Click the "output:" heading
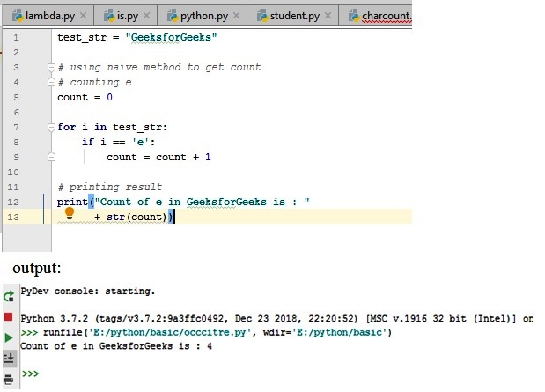The height and width of the screenshot is (392, 545). tap(36, 268)
